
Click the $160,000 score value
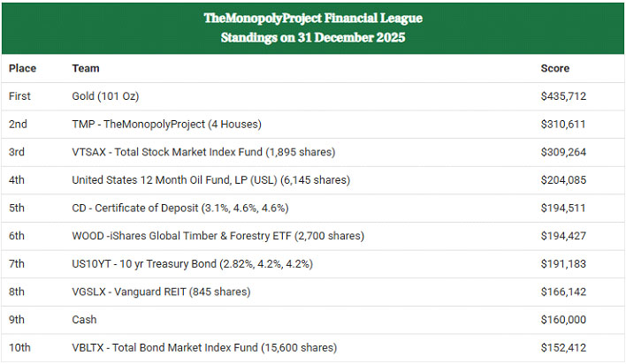click(x=563, y=320)
